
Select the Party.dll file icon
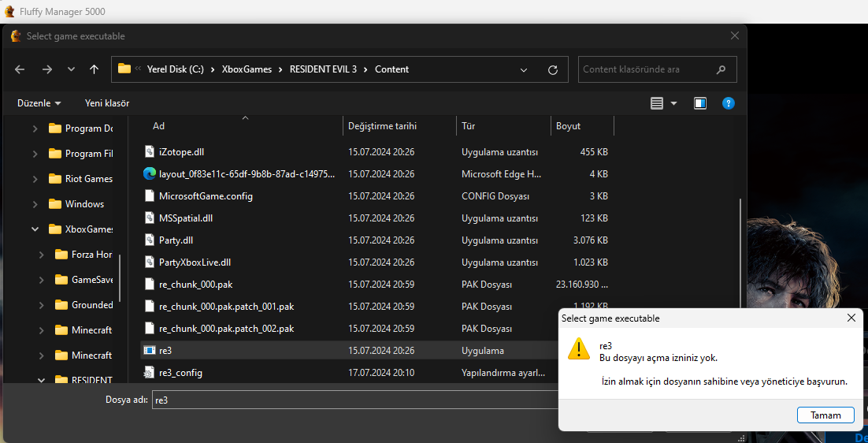(149, 240)
